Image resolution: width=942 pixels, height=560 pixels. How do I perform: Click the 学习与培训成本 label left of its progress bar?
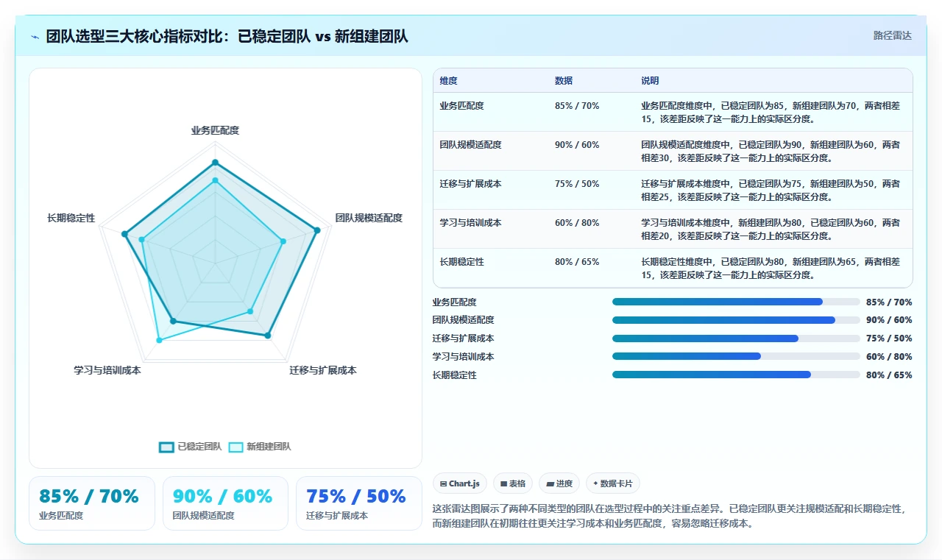(464, 357)
